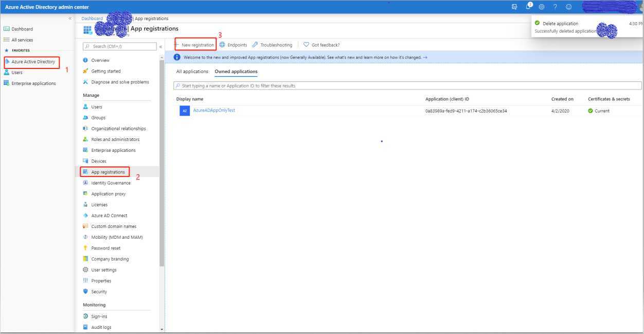Open Getting started
644x334 pixels.
click(x=106, y=71)
